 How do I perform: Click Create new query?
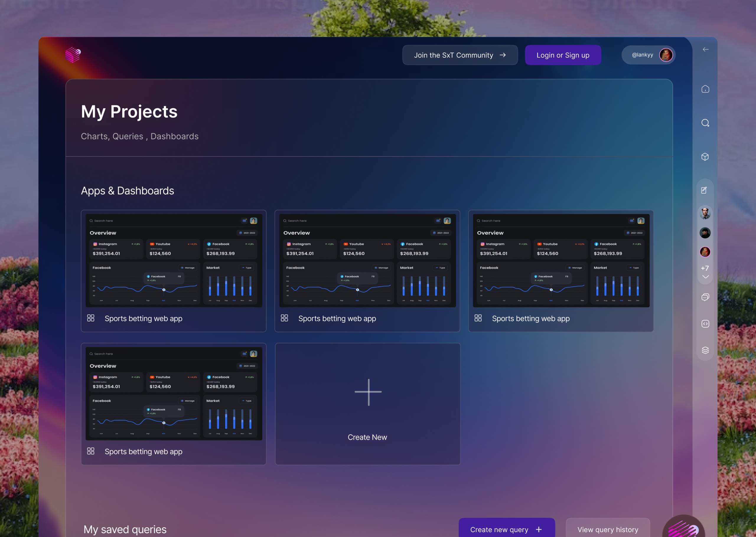[506, 529]
